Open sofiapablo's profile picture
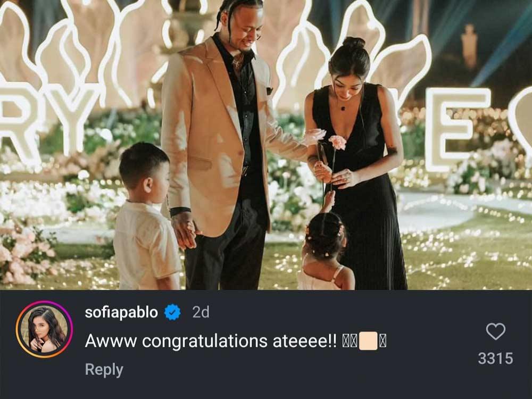The height and width of the screenshot is (399, 532). click(x=44, y=329)
